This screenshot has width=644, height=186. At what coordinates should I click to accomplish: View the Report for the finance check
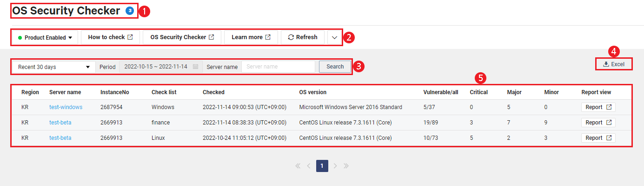[598, 123]
